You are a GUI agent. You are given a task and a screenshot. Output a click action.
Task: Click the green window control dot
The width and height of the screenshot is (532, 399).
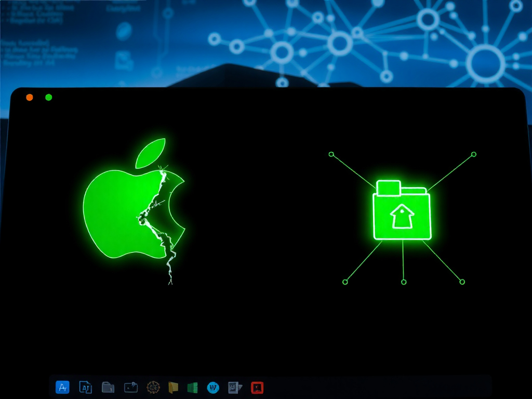48,97
